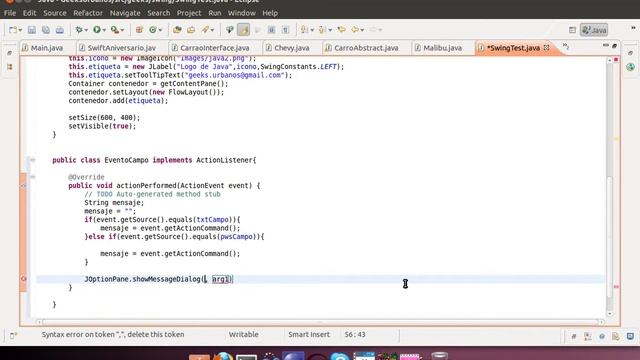Click the Save All icon
Image resolution: width=640 pixels, height=360 pixels.
pyautogui.click(x=46, y=30)
